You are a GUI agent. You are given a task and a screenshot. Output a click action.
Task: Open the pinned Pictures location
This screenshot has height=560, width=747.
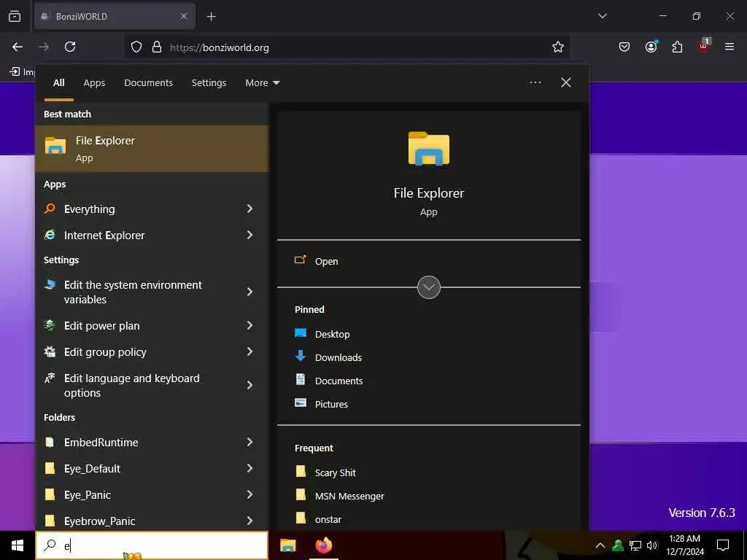(x=331, y=404)
